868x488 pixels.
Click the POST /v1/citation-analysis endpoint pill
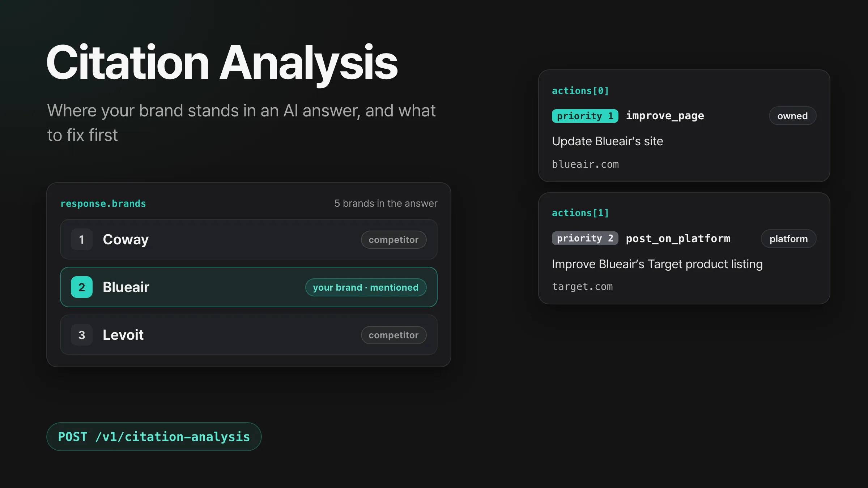[x=154, y=437]
